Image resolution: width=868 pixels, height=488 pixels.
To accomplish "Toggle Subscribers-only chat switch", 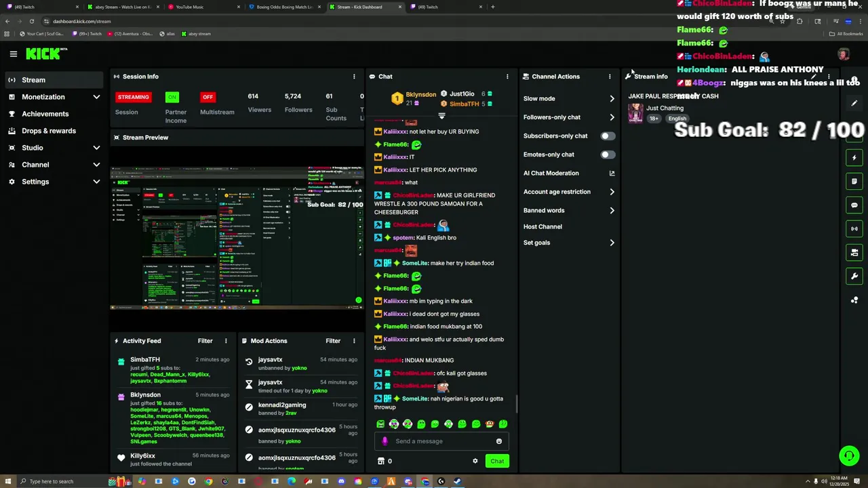I will tap(608, 136).
